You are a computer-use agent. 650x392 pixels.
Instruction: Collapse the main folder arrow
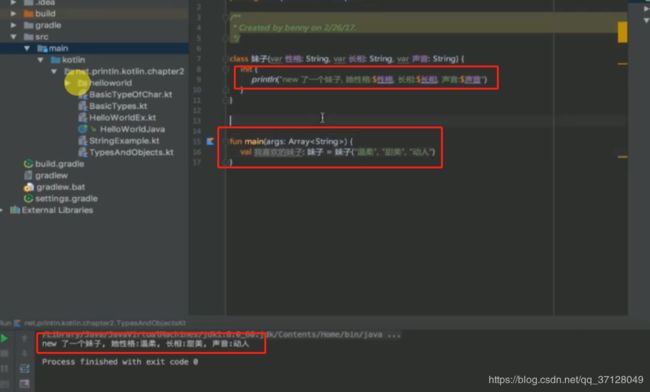click(x=27, y=48)
